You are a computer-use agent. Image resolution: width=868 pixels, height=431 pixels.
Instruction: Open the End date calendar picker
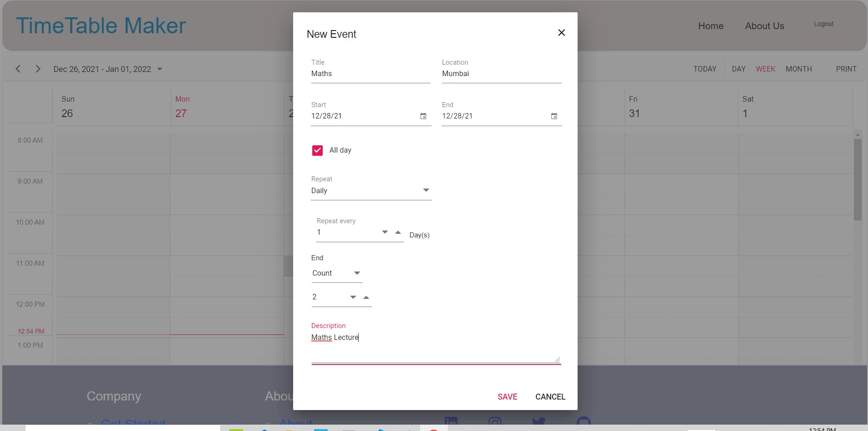(x=554, y=116)
